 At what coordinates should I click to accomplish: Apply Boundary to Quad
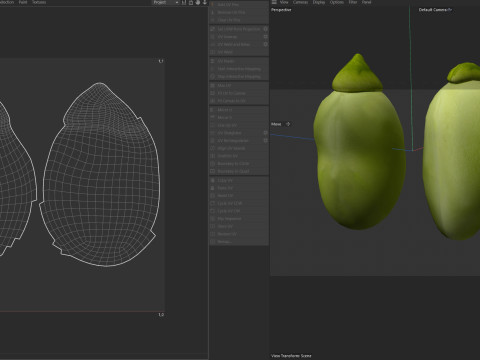pos(239,171)
